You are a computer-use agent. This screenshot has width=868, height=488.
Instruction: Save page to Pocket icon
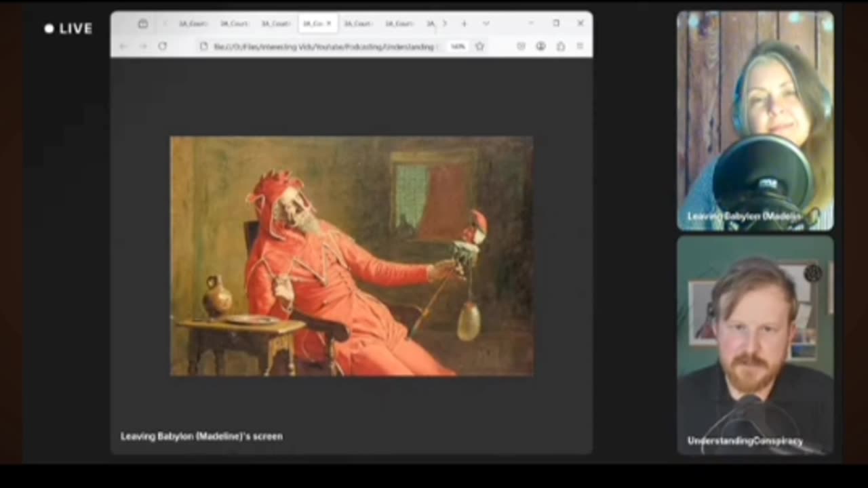(521, 46)
